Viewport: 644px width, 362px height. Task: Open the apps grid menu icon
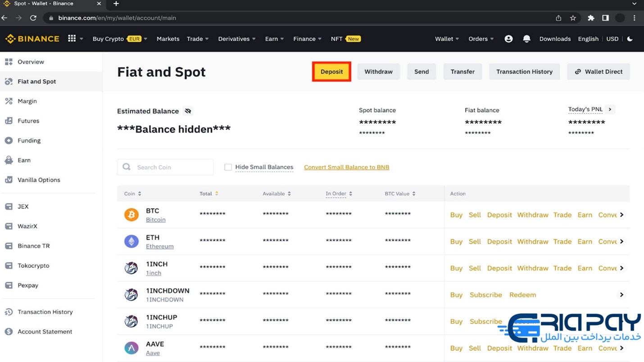pyautogui.click(x=72, y=39)
